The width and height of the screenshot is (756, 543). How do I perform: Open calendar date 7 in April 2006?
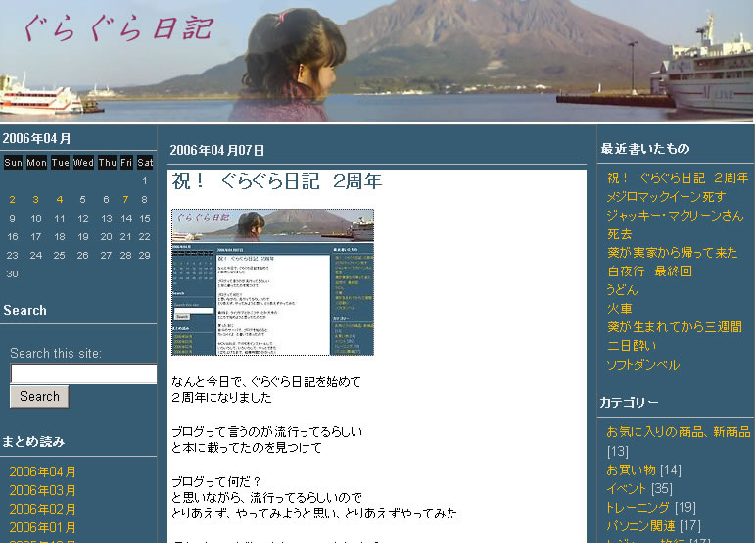[126, 199]
